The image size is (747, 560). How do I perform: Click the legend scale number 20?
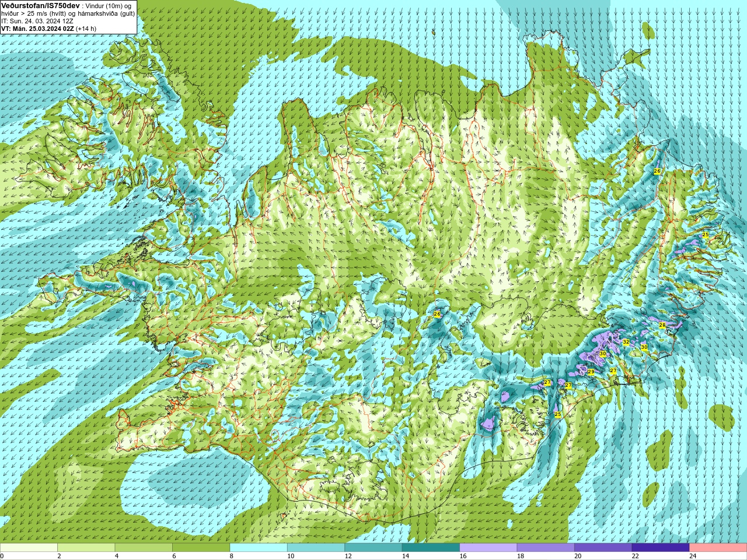[x=578, y=556]
